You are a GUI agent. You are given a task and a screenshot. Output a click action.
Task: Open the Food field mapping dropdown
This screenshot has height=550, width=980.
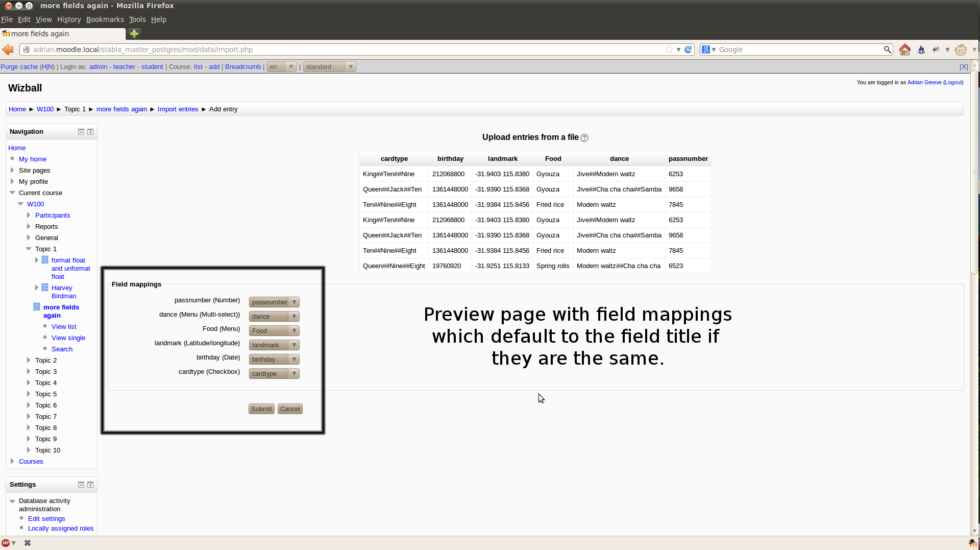pos(274,331)
